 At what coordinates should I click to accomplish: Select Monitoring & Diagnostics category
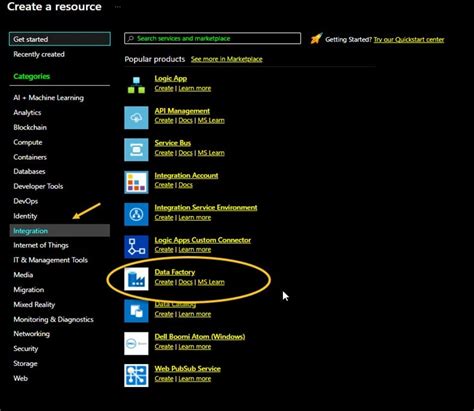(53, 319)
